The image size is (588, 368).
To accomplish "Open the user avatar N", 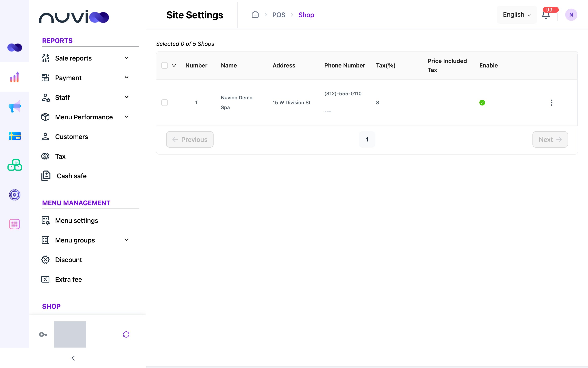I will (571, 15).
